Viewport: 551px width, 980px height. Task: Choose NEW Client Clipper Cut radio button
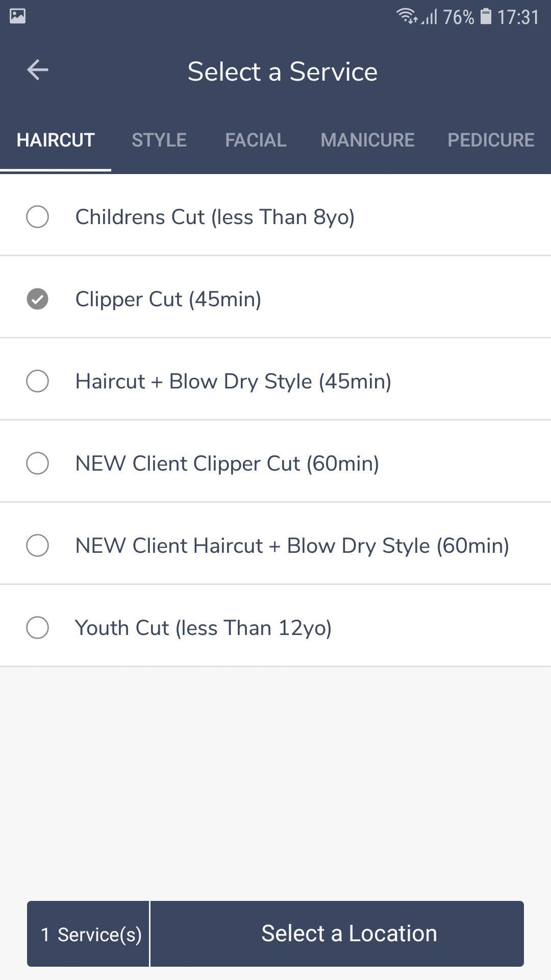click(37, 463)
